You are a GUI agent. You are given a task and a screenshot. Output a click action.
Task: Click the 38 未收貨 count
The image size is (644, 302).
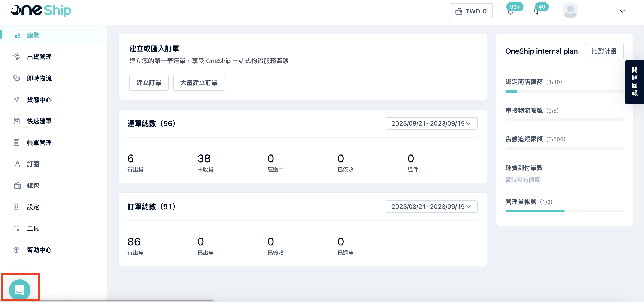205,163
